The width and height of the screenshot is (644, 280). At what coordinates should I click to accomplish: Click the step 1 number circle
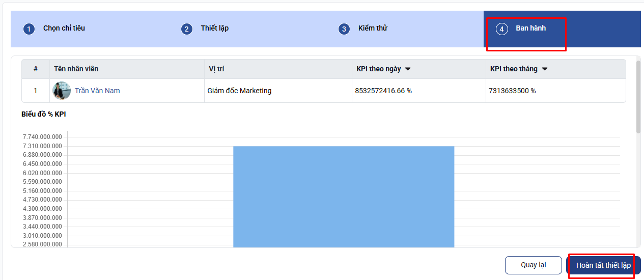click(29, 29)
